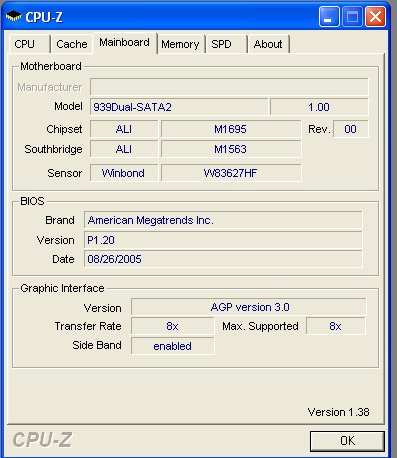Click the Graphic Interface group label

coord(62,288)
